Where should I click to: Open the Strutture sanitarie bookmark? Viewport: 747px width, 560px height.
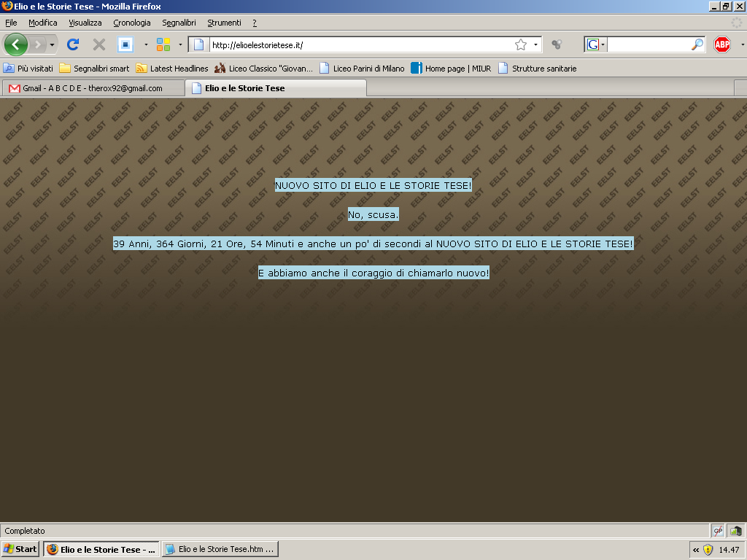pos(538,68)
